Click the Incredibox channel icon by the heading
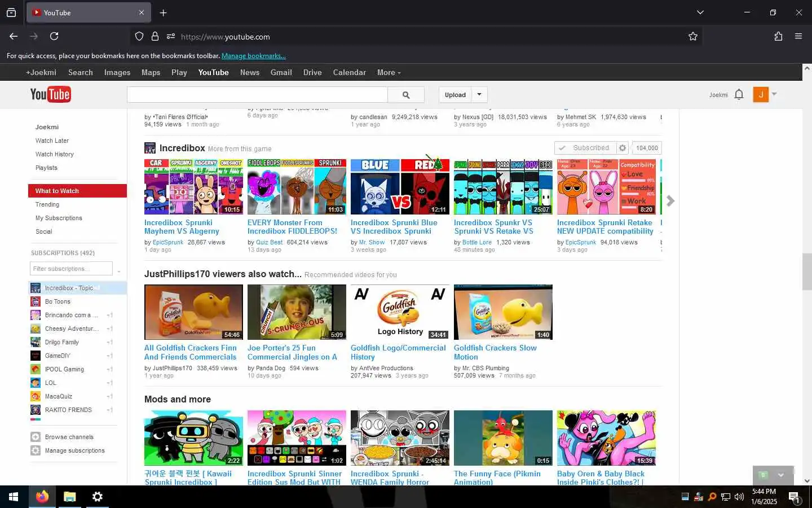The image size is (812, 508). click(150, 148)
